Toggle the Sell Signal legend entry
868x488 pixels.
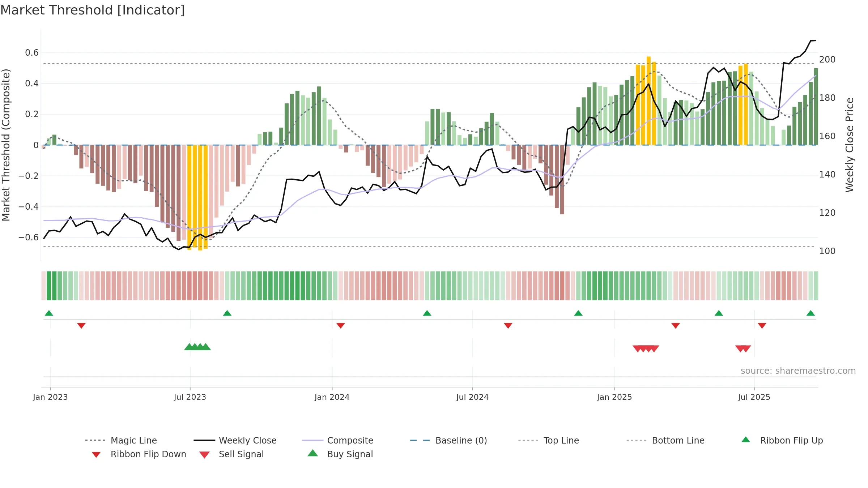(231, 454)
